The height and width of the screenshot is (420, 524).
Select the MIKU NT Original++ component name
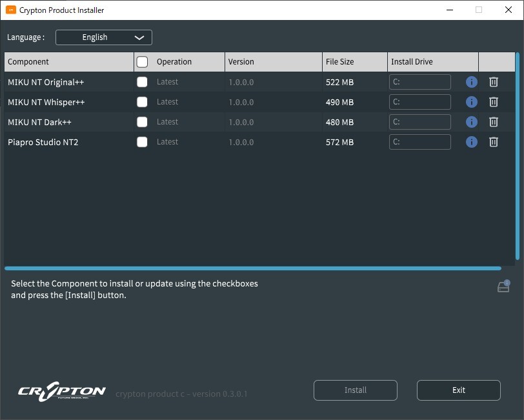coord(46,82)
